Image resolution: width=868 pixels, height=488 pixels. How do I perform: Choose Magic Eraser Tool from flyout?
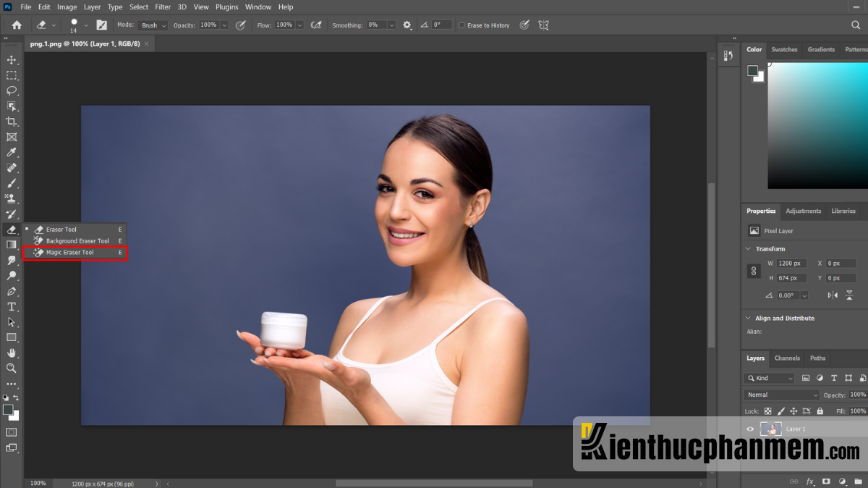(75, 253)
